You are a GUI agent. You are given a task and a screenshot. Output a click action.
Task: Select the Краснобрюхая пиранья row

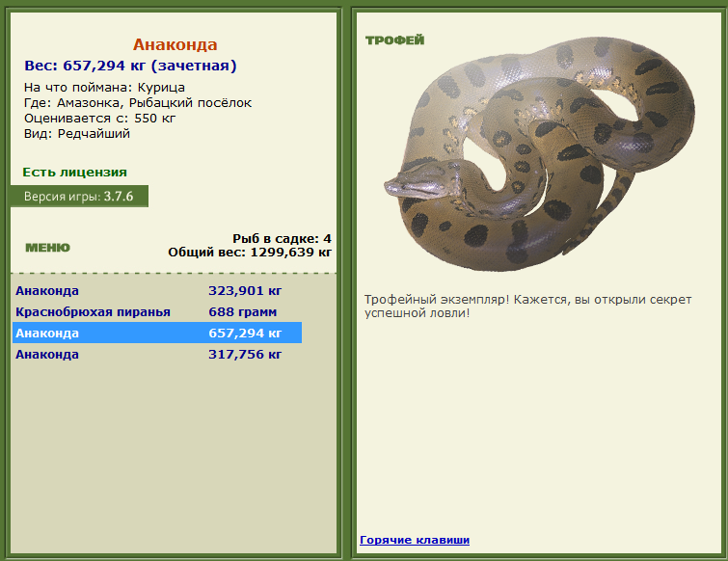tap(157, 311)
